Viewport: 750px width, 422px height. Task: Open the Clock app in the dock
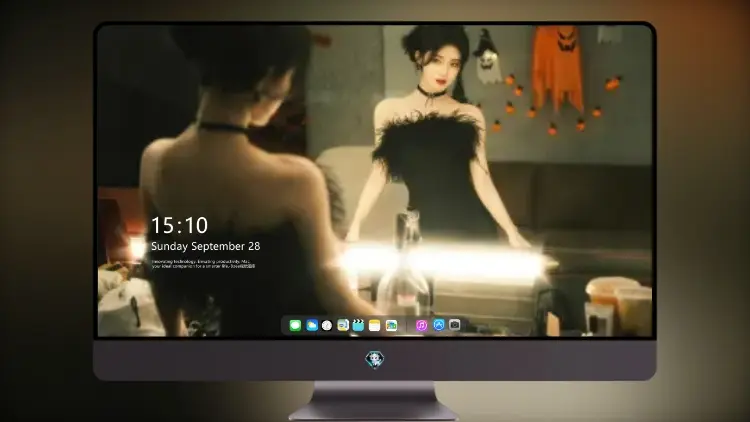click(327, 325)
